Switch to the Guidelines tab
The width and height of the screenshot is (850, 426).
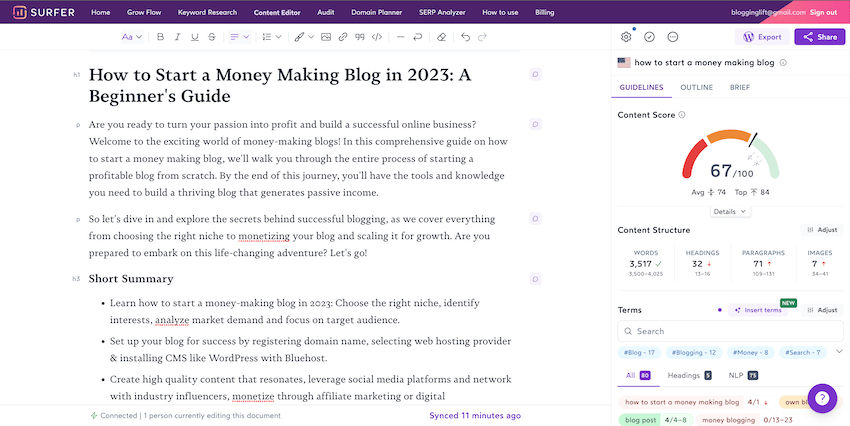pyautogui.click(x=641, y=87)
